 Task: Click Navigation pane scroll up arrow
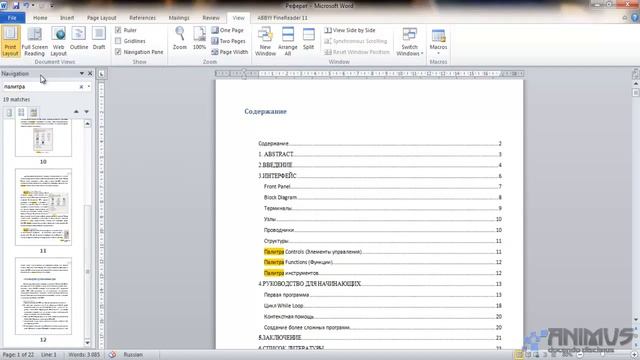coord(87,124)
